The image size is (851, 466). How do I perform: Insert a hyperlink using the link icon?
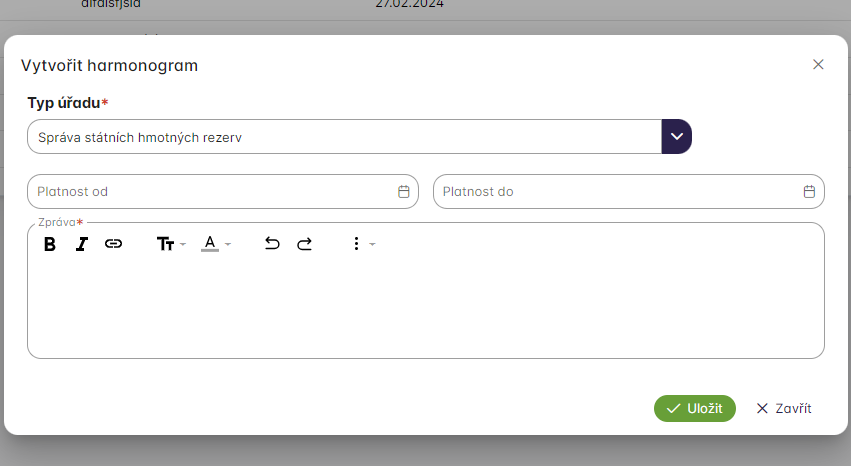(x=113, y=244)
